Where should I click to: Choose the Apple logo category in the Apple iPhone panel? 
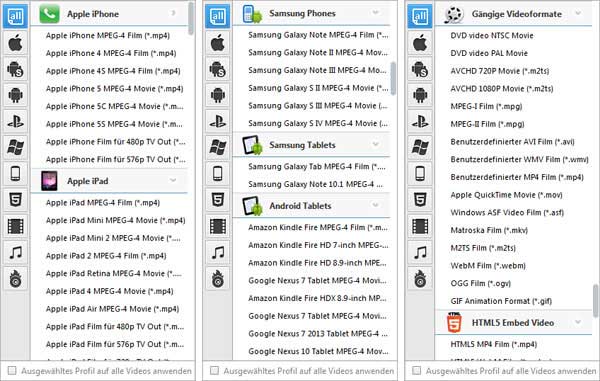[15, 43]
